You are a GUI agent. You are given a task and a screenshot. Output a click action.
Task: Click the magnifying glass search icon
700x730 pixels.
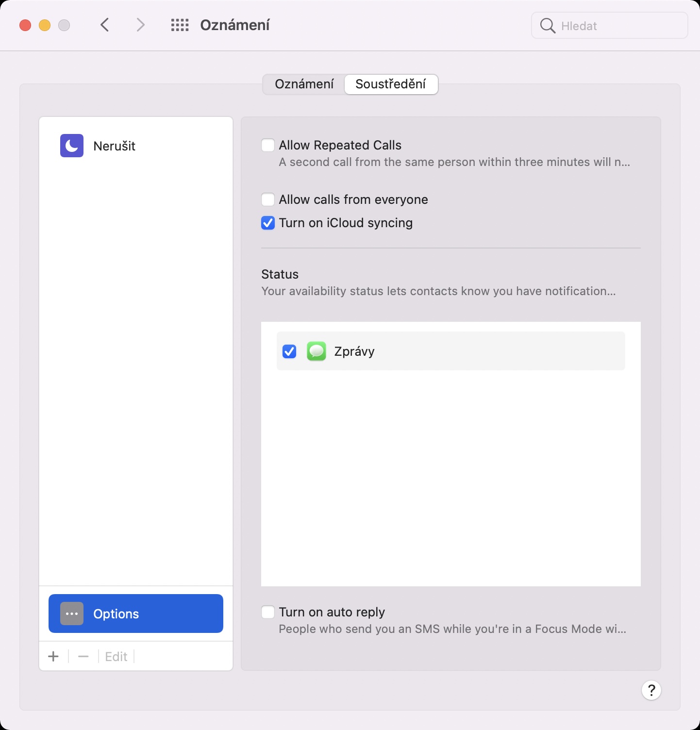548,26
